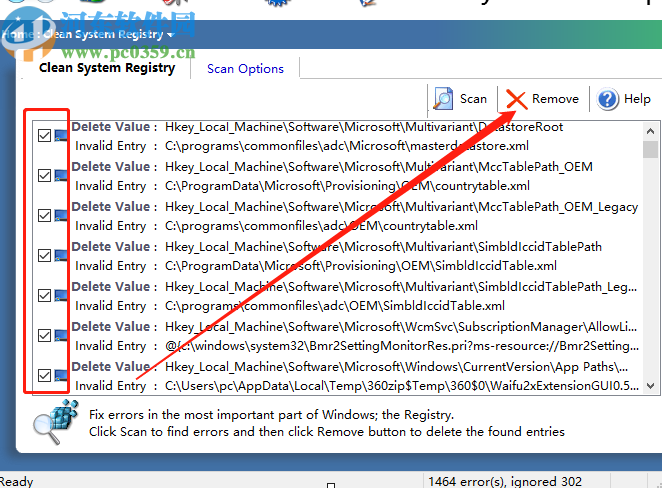This screenshot has width=662, height=488.
Task: Open the Home : Clean System Registry dropdown
Action: tap(171, 35)
